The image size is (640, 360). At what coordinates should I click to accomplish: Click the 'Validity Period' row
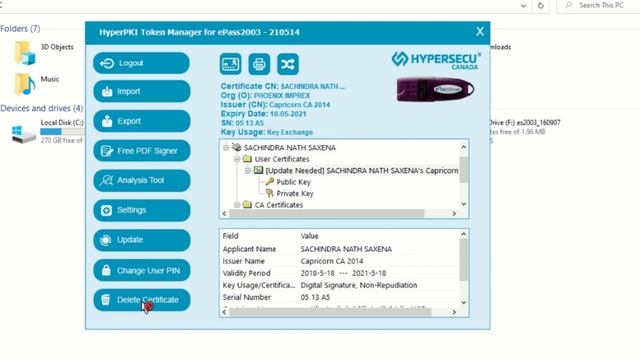point(340,273)
